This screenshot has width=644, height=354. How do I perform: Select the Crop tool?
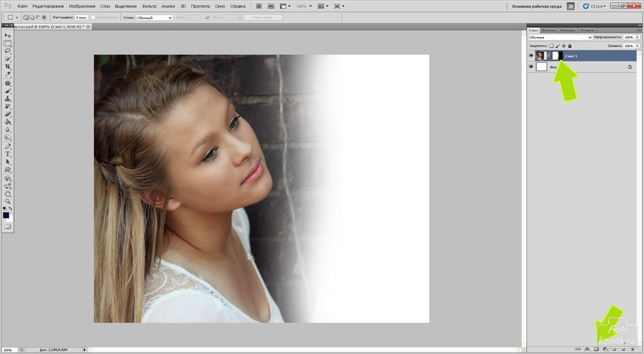(x=8, y=67)
